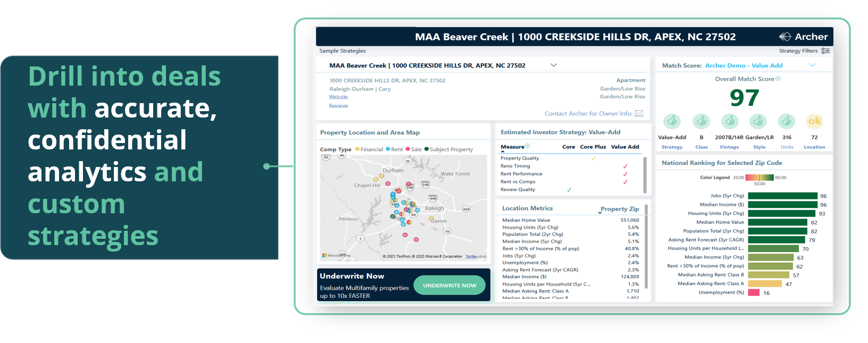Viewport: 868px width, 343px height.
Task: Select the Core column header
Action: coord(569,147)
